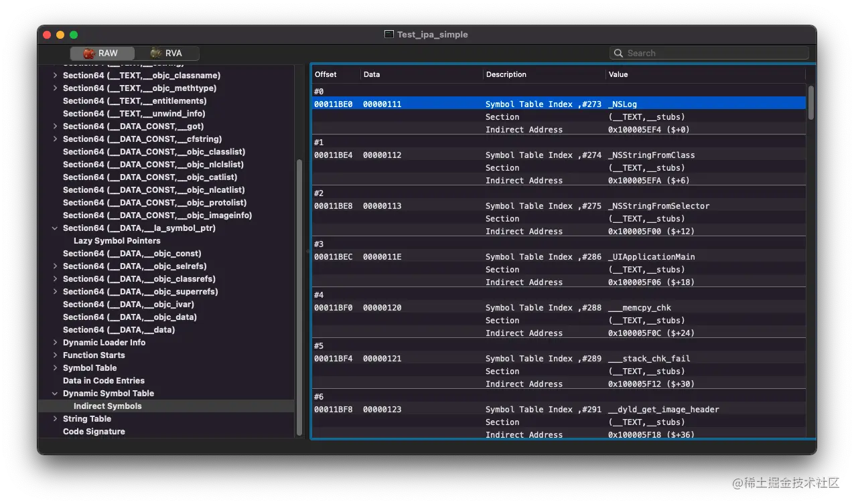Select Section64 (__DATA_CONST,__objc_imageinfo) row
Screen dimensions: 854x504
(x=166, y=216)
